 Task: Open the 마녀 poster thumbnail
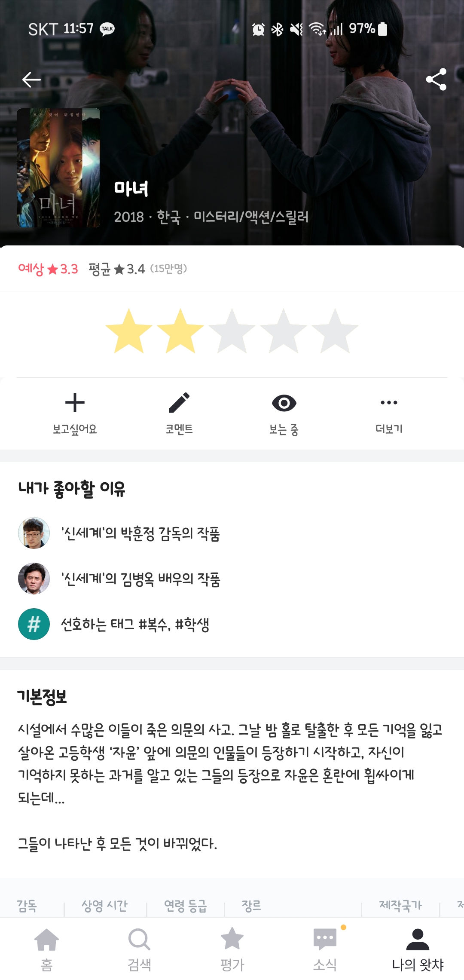(58, 168)
